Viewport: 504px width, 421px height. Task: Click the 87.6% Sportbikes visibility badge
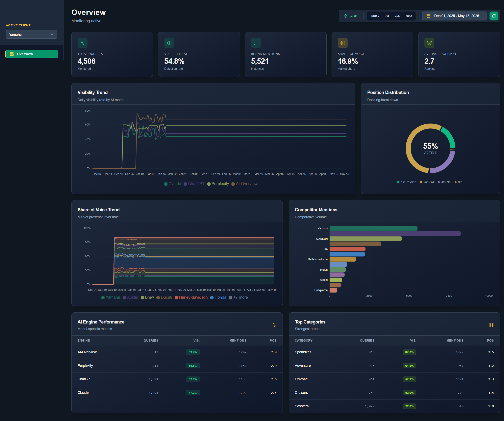409,352
